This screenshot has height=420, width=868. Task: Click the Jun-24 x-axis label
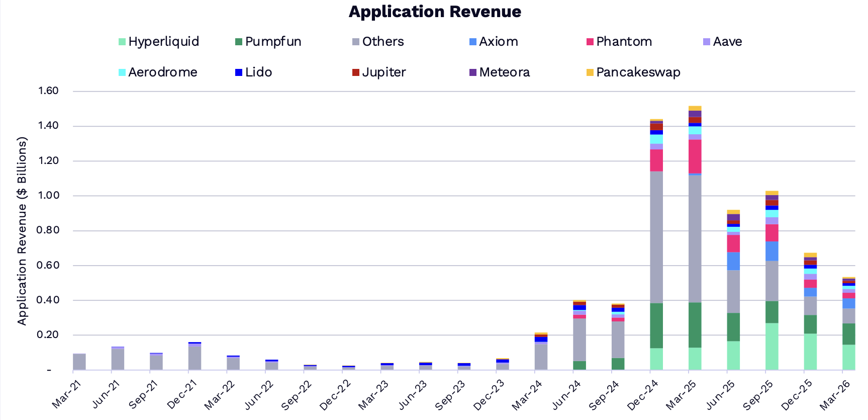(566, 395)
